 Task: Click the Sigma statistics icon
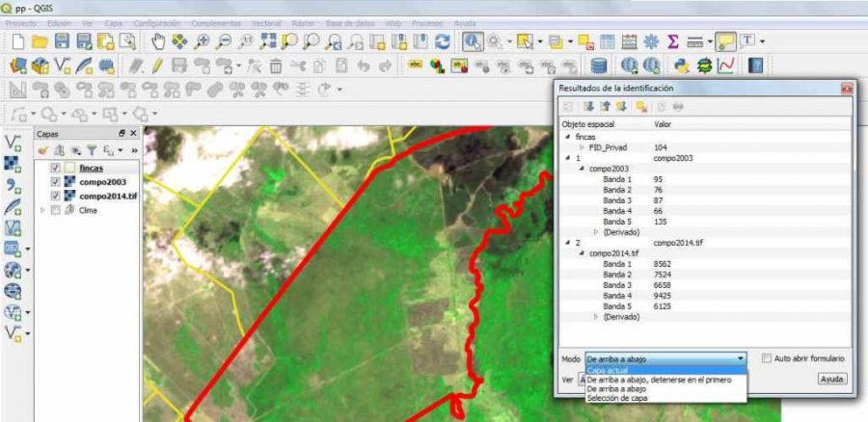tap(673, 41)
